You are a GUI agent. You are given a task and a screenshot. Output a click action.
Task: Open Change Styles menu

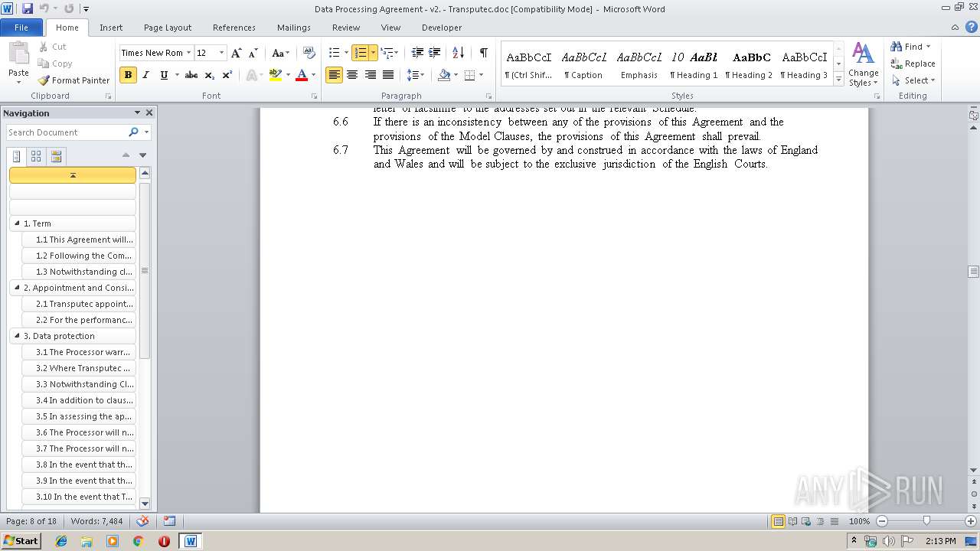pyautogui.click(x=863, y=64)
